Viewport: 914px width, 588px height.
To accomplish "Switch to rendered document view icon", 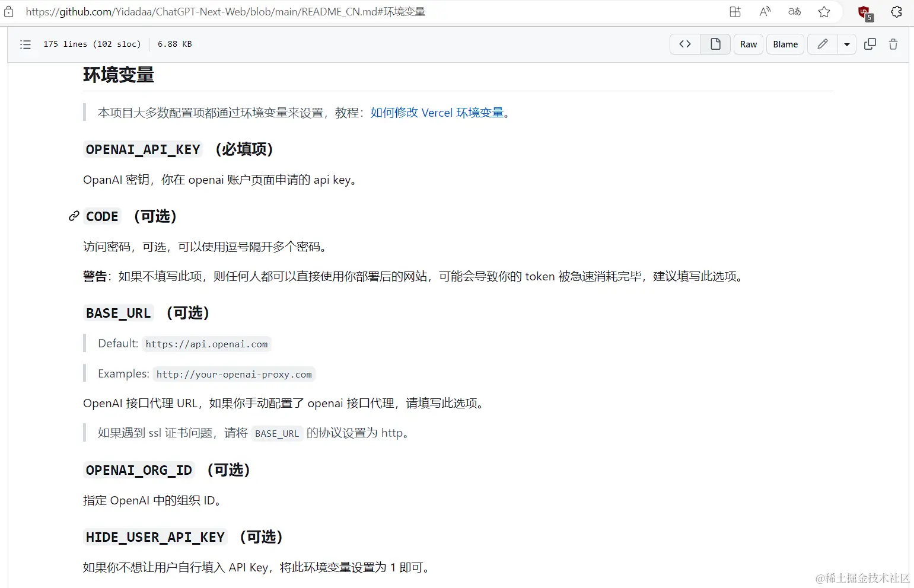I will point(715,44).
